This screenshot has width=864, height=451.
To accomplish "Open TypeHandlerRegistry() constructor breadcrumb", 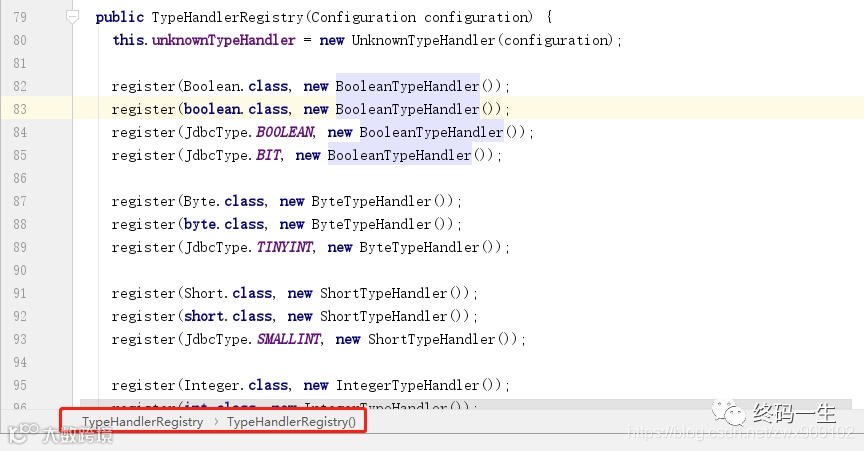I will [x=291, y=422].
